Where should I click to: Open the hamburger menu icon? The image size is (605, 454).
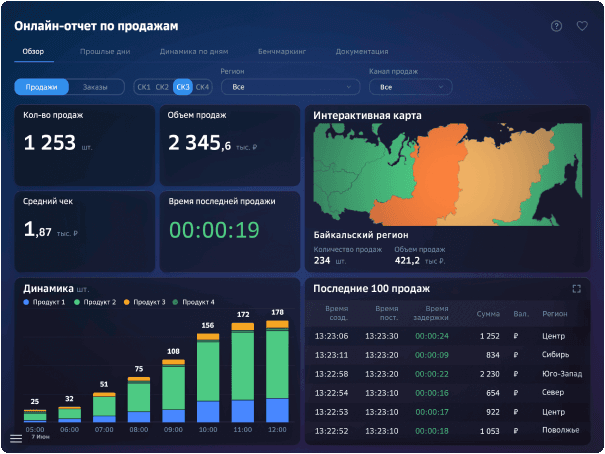(x=16, y=439)
